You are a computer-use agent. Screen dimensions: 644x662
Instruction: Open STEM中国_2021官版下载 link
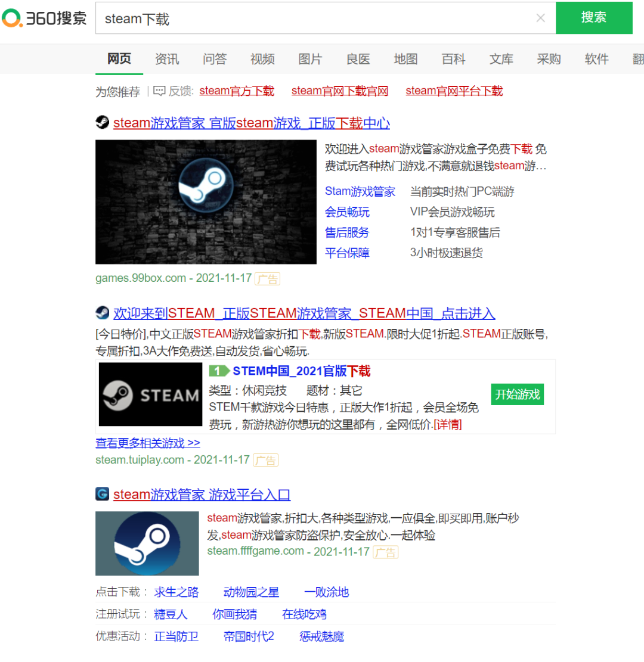point(302,371)
